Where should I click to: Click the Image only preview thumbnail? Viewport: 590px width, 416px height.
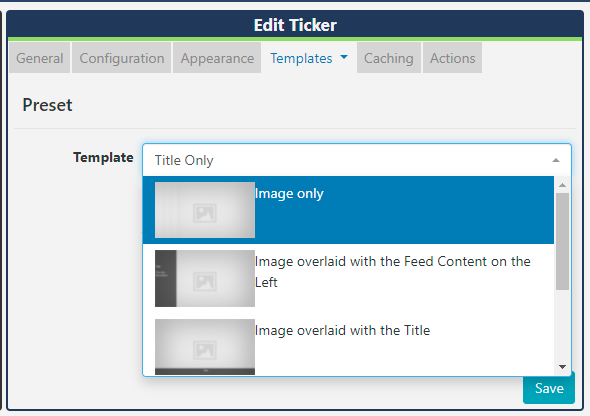pyautogui.click(x=205, y=210)
